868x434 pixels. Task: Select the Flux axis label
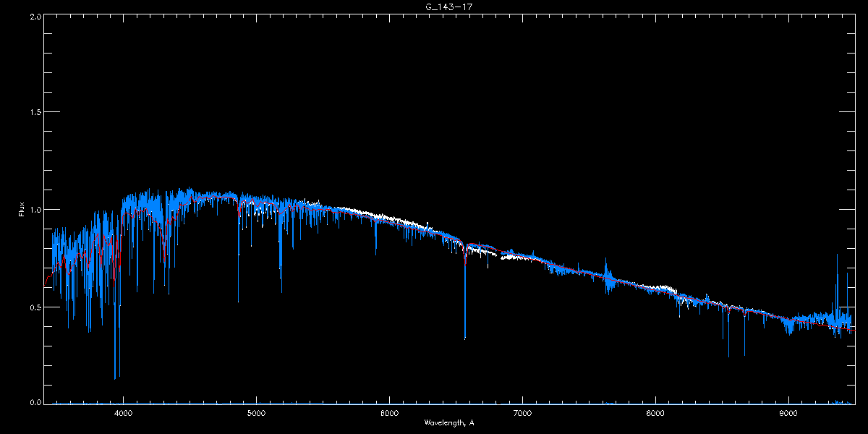tap(22, 209)
